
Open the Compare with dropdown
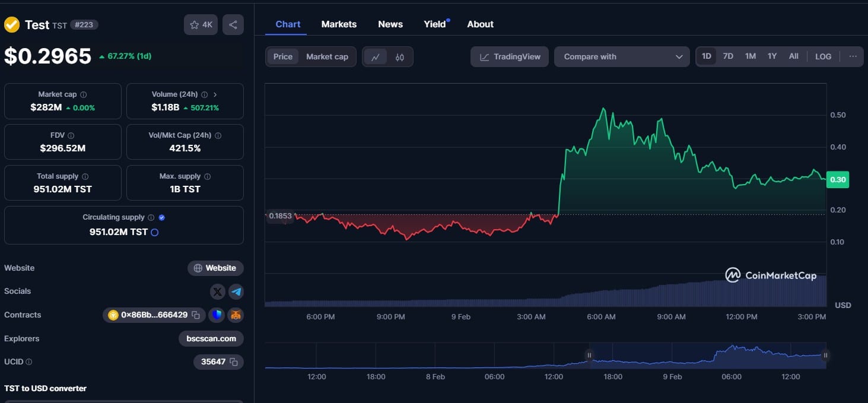point(622,57)
